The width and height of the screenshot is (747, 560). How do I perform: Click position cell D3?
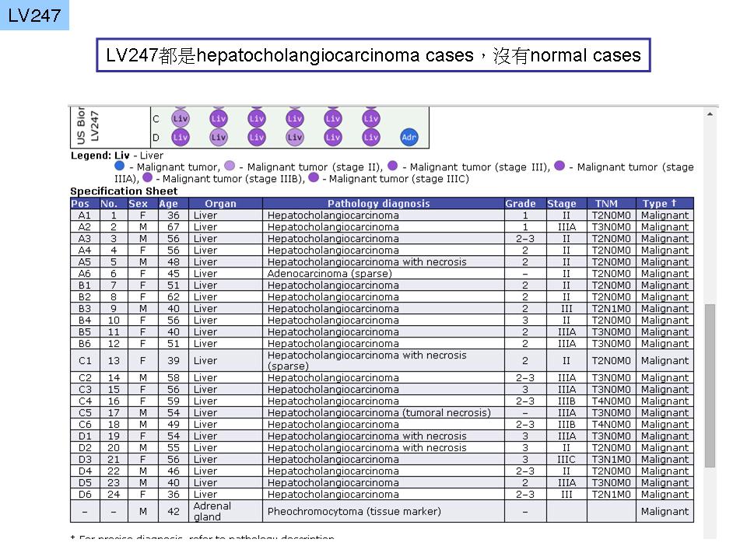(85, 459)
